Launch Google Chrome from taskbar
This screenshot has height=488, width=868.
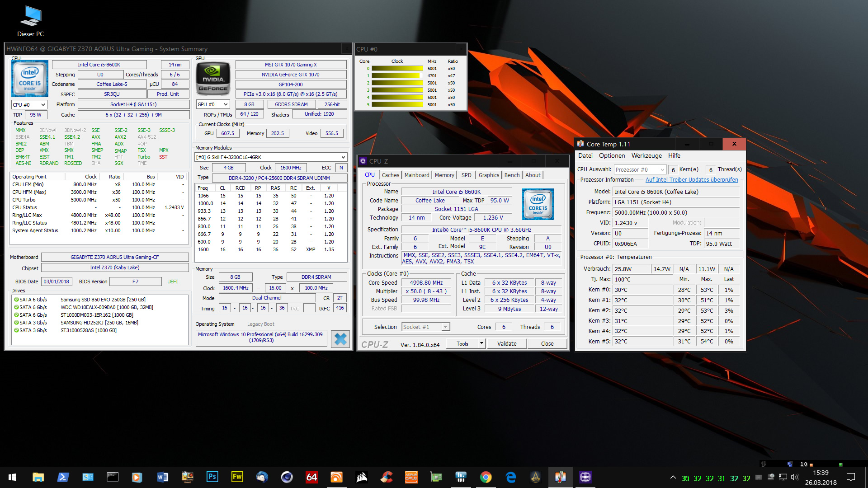tap(486, 477)
